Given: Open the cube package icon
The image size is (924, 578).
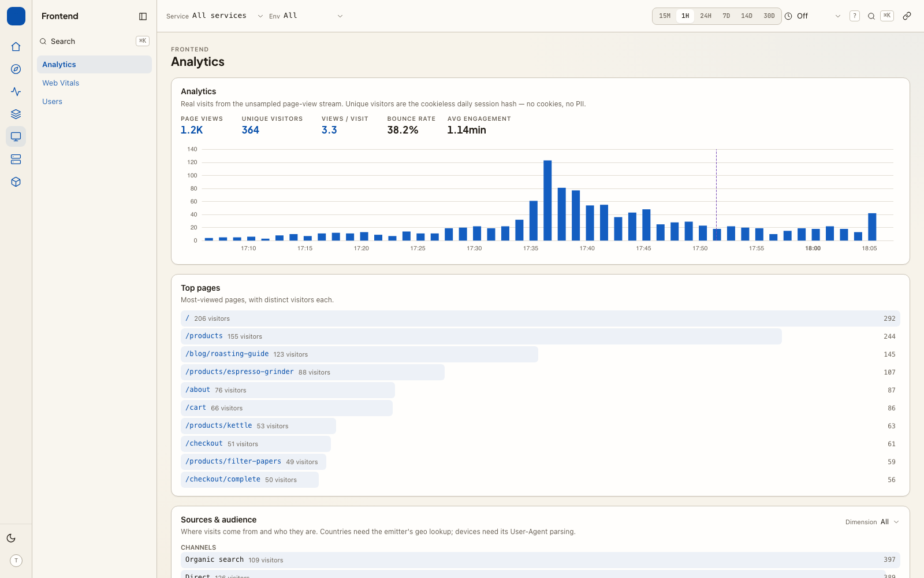Looking at the screenshot, I should point(16,182).
